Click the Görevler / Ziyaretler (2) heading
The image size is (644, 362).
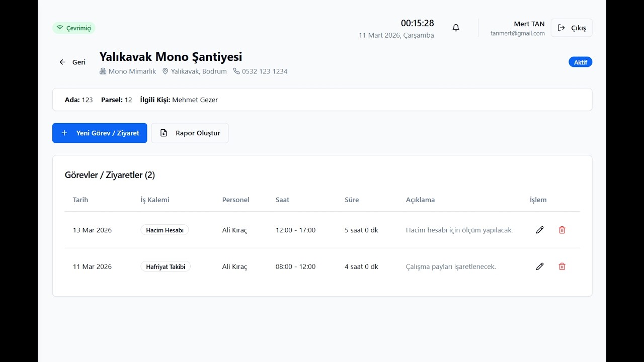110,175
